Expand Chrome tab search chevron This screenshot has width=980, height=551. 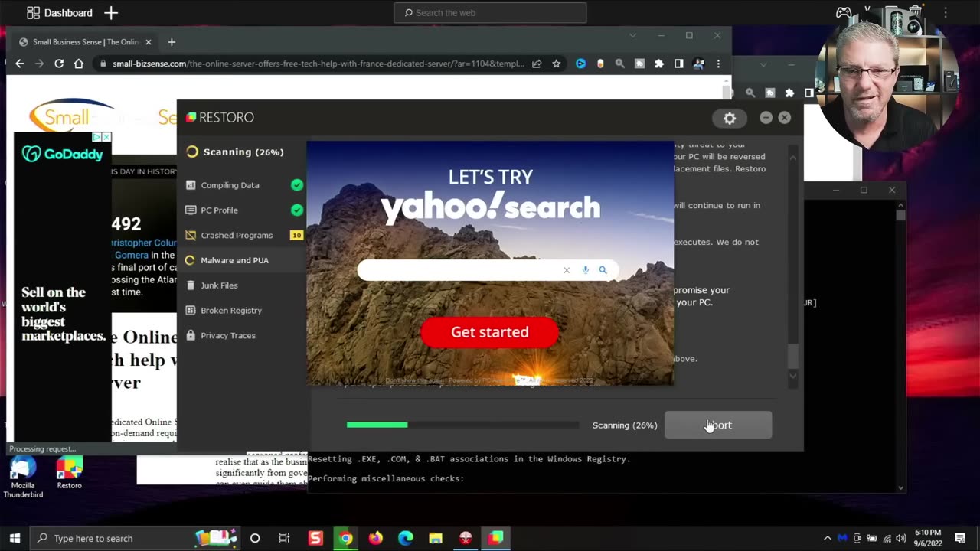point(632,35)
